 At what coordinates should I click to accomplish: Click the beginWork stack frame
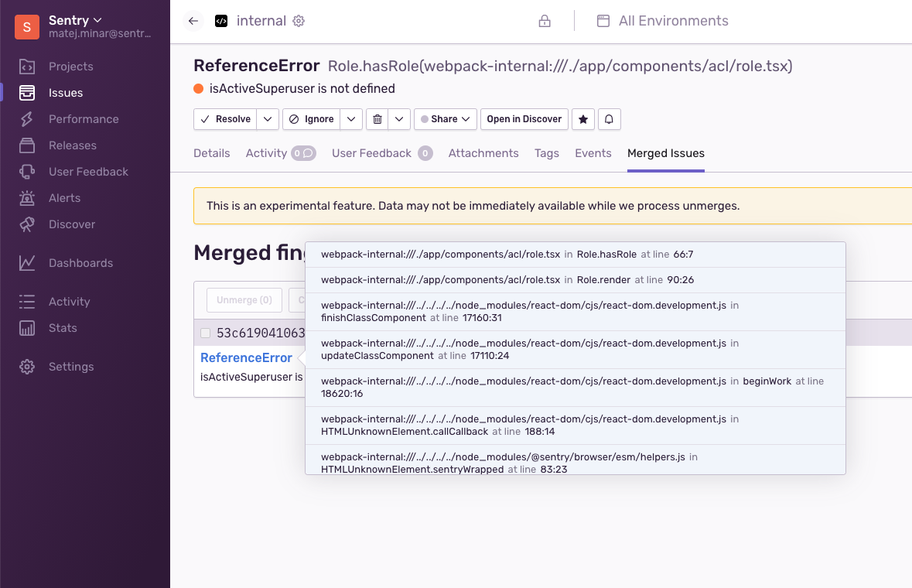pos(576,388)
